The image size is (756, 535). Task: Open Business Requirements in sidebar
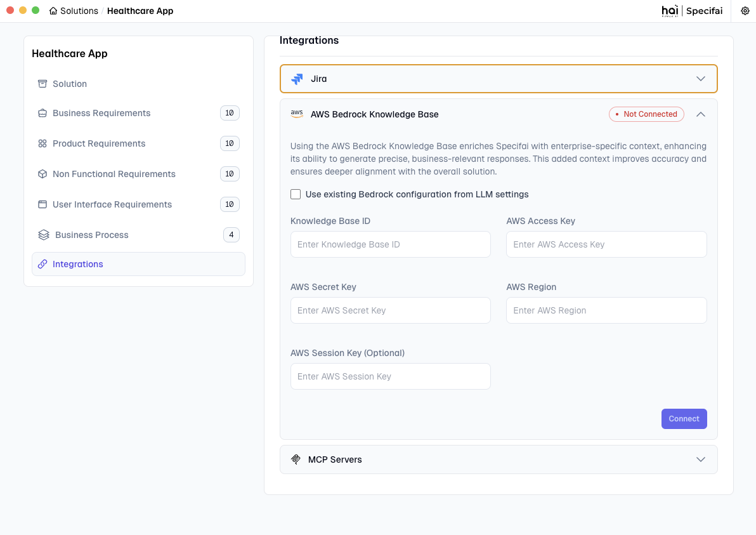coord(138,113)
